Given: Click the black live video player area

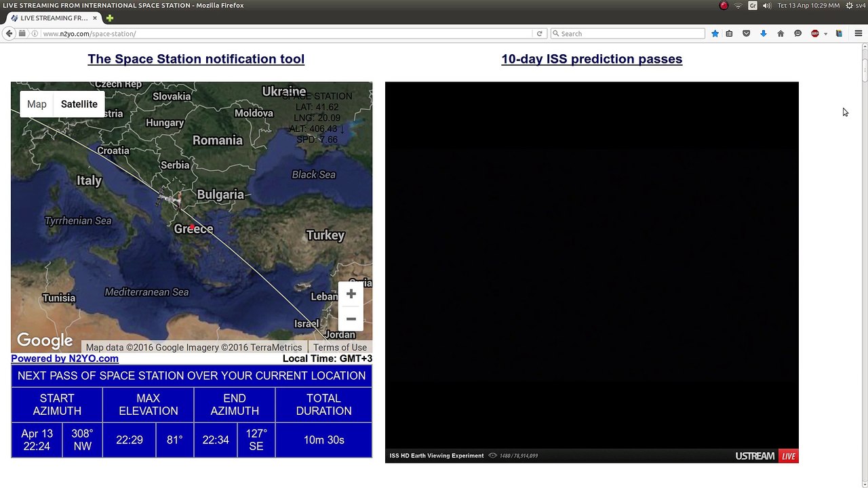Looking at the screenshot, I should click(591, 264).
